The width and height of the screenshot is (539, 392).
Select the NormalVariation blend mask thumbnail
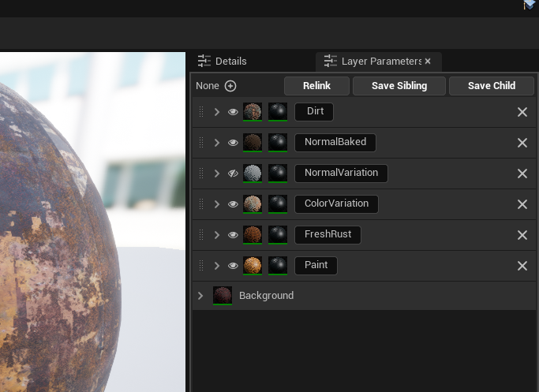278,174
